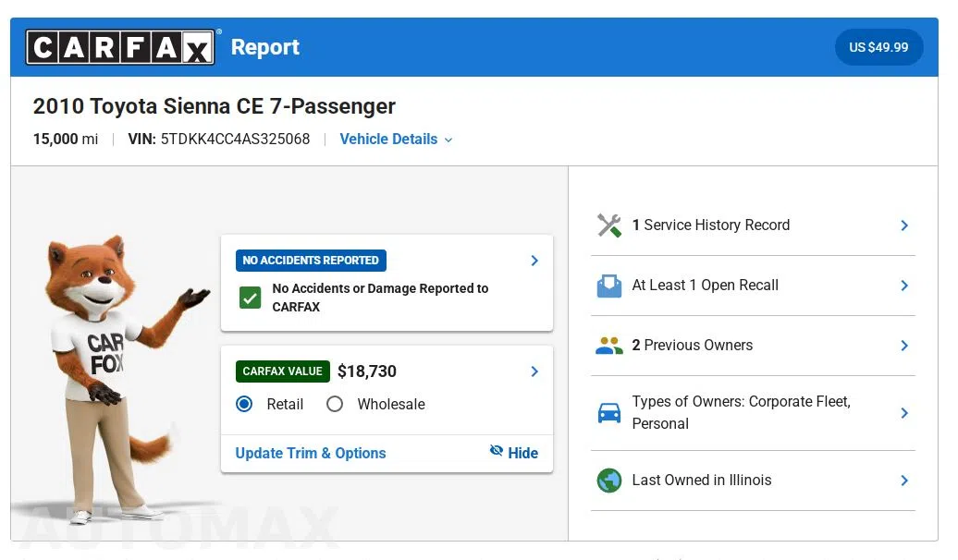Click the crossed-out eye icon beside Hide
Screen dimensions: 958x560
coord(496,451)
